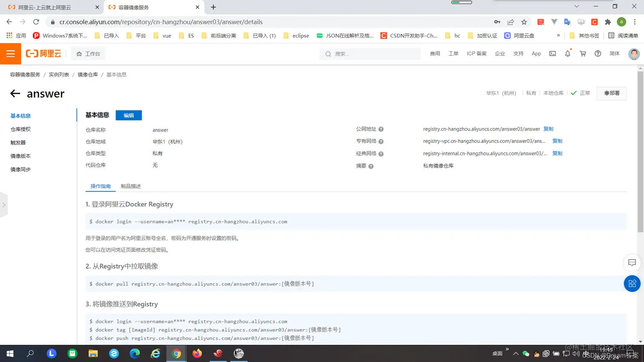This screenshot has height=362, width=644.
Task: Open the 阅读清单 reading list
Action: click(623, 36)
